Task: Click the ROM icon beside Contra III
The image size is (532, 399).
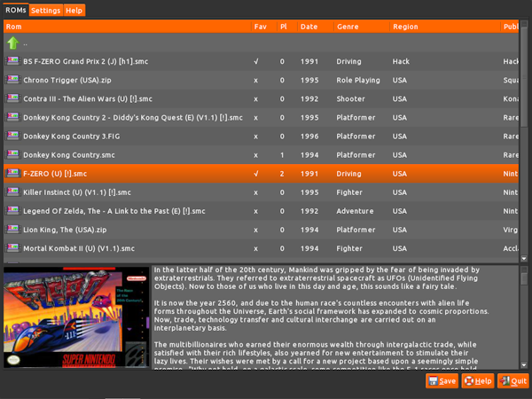Action: click(12, 98)
